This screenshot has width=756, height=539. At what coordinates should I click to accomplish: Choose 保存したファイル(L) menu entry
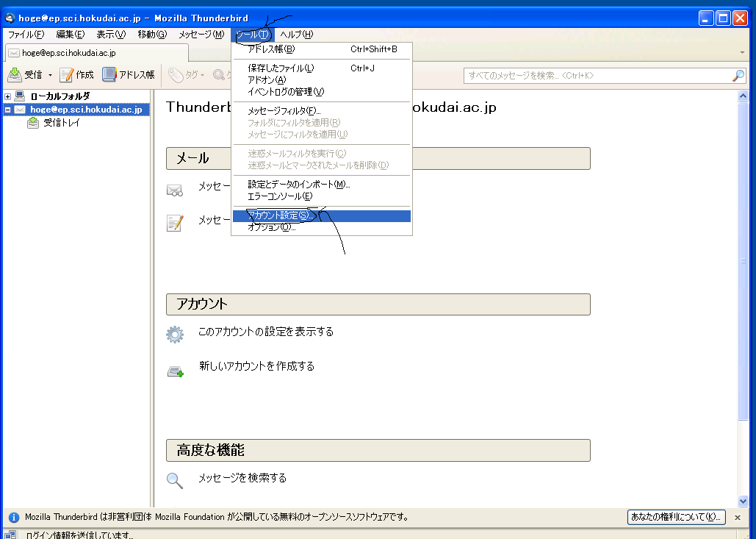[322, 68]
